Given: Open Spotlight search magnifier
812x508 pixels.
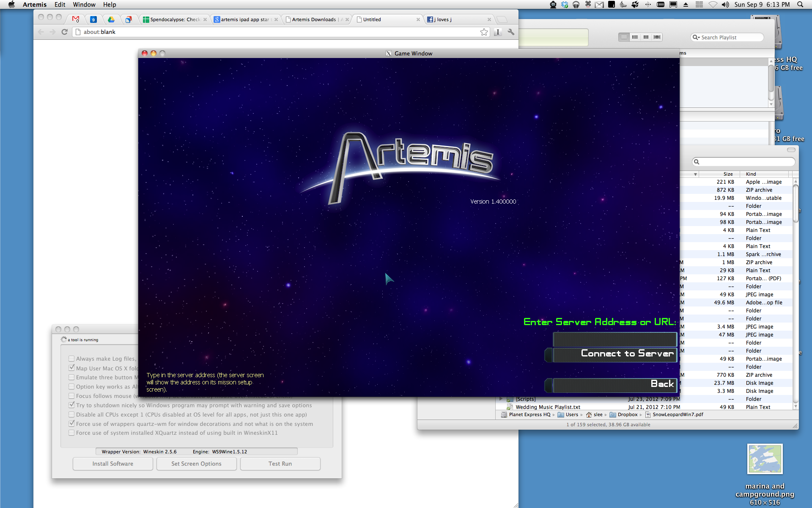Looking at the screenshot, I should (800, 5).
